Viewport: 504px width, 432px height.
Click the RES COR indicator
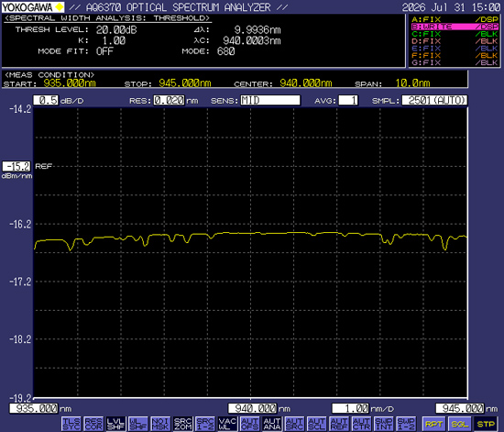point(93,424)
